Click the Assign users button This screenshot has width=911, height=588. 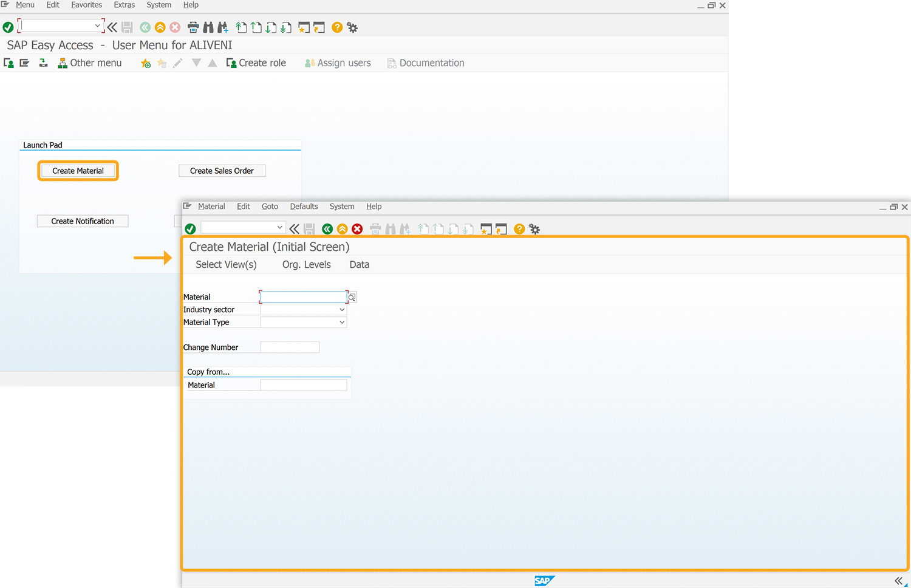[x=338, y=63]
